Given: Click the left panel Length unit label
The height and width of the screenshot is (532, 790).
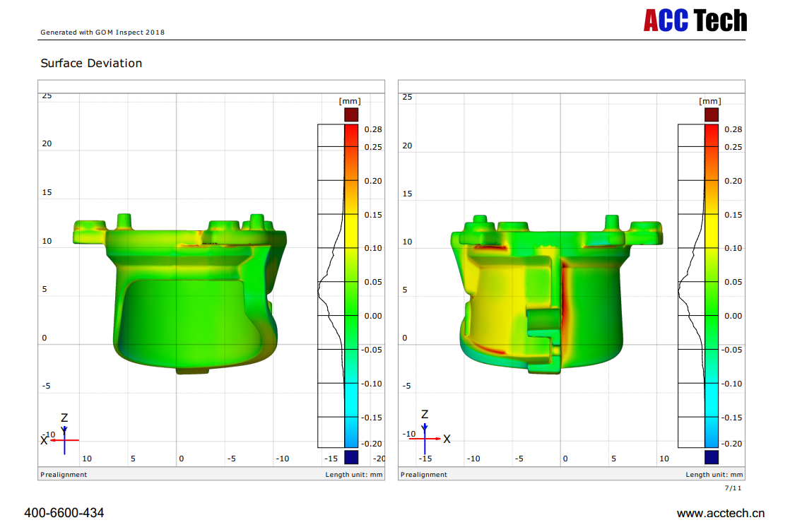Looking at the screenshot, I should point(354,475).
